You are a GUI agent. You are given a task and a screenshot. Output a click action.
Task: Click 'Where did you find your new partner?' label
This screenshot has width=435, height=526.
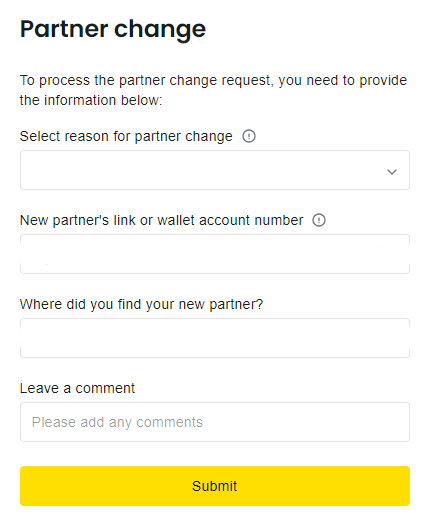tap(142, 305)
